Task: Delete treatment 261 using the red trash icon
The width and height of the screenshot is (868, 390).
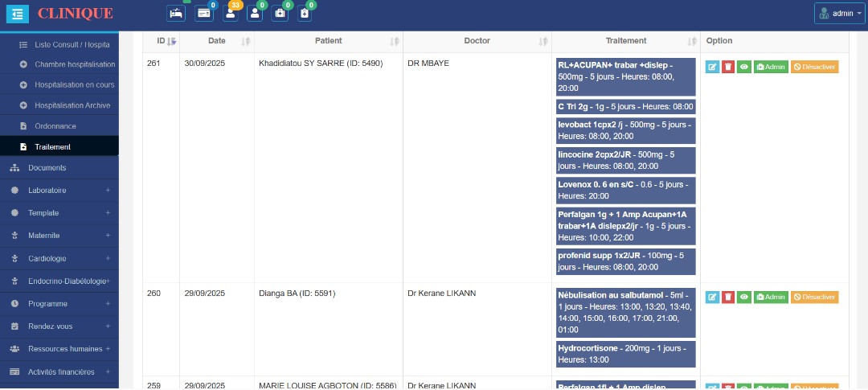Action: [727, 68]
